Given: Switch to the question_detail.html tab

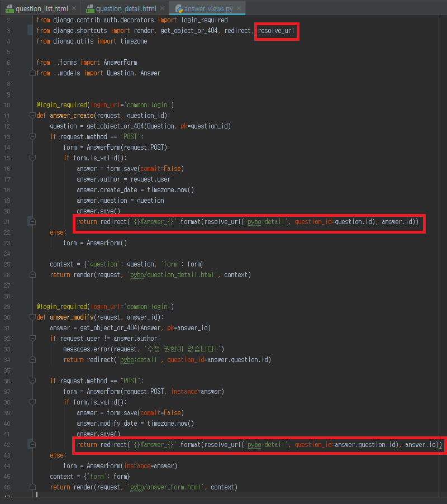Looking at the screenshot, I should 126,8.
